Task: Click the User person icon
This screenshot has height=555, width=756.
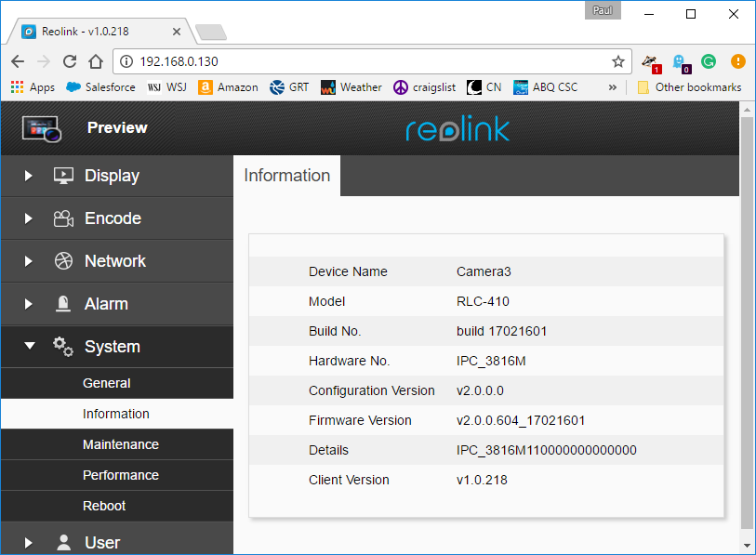Action: (x=63, y=543)
